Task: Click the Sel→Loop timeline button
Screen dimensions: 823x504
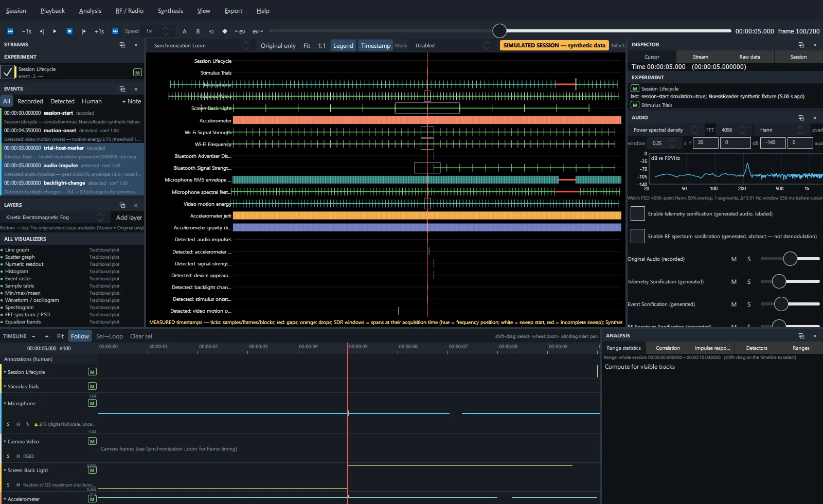Action: point(110,336)
